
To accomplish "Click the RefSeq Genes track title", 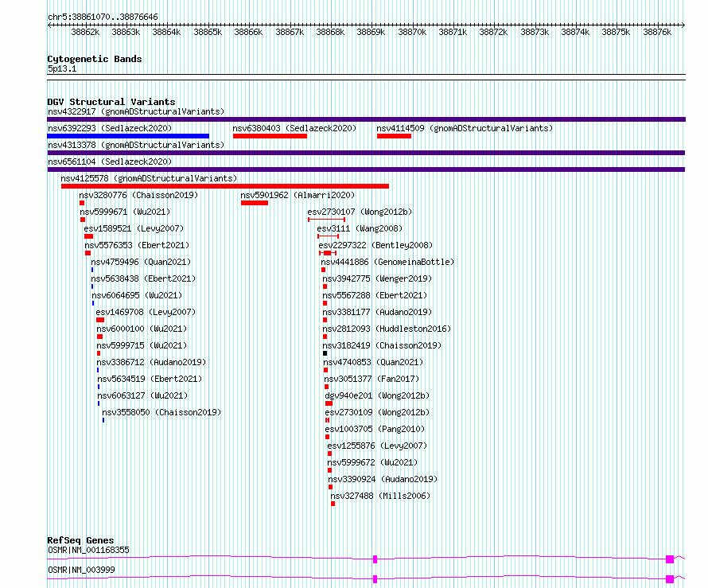I will 80,540.
